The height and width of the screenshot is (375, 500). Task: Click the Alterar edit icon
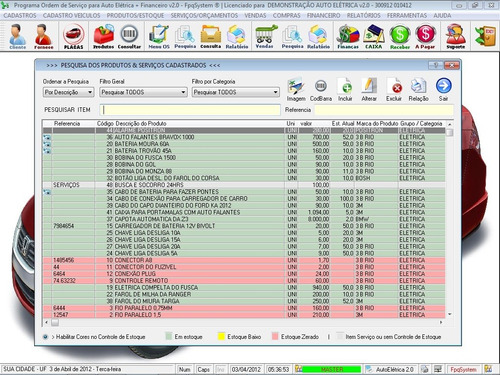[x=369, y=90]
